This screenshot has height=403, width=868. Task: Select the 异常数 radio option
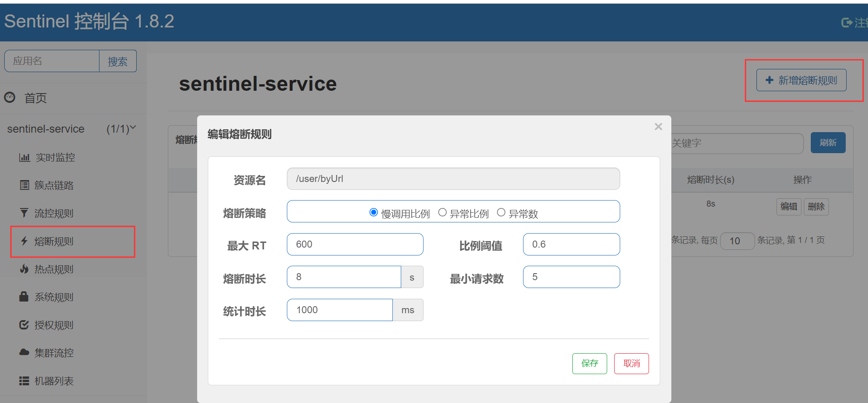[501, 212]
